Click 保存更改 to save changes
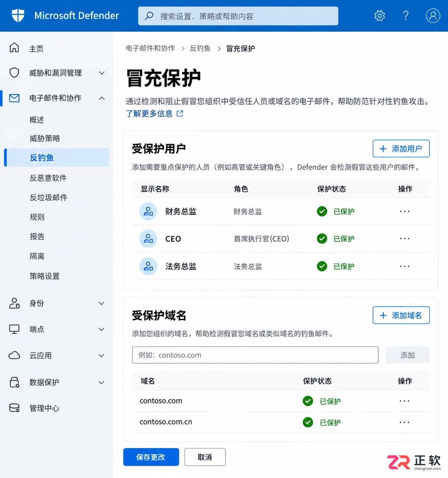448x478 pixels. 151,457
